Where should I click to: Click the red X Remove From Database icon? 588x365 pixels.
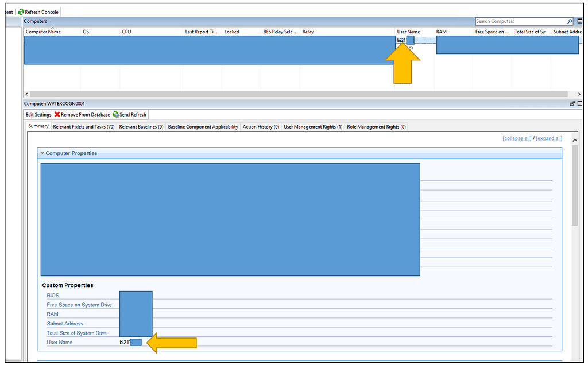[x=57, y=114]
